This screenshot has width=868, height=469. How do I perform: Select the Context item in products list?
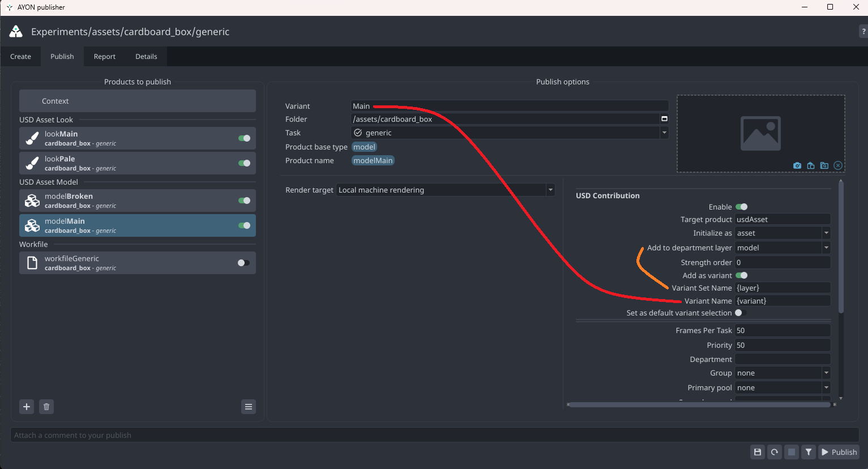tap(138, 101)
